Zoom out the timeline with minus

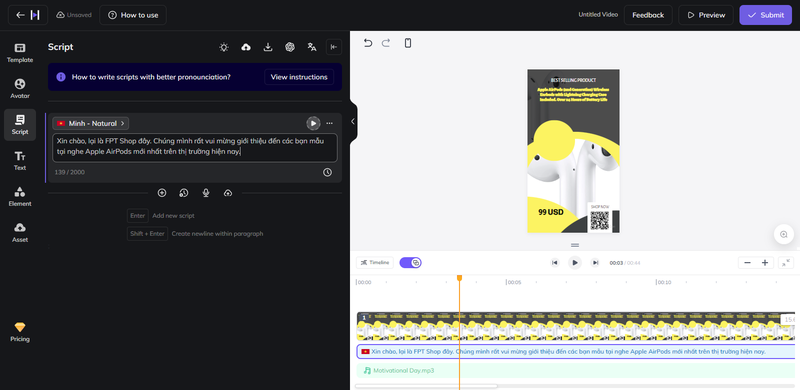pos(747,262)
